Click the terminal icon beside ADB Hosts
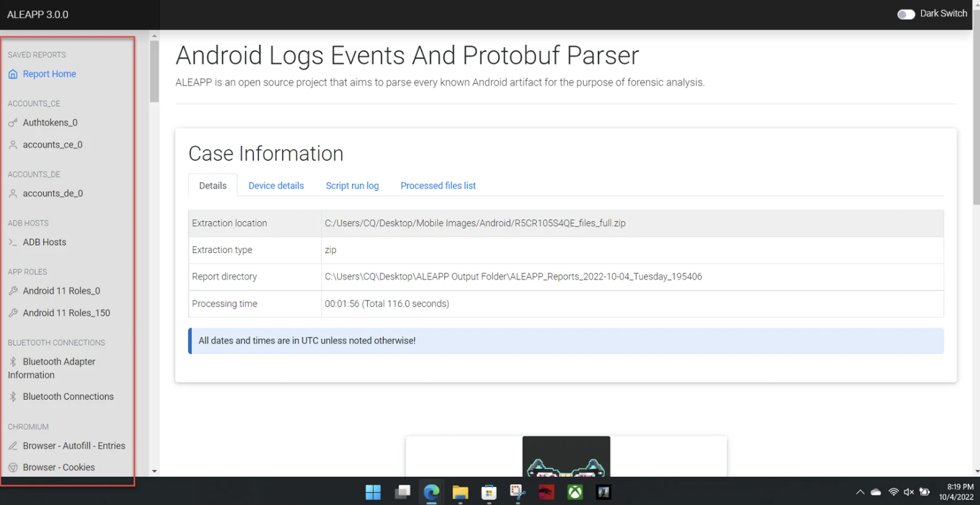 [13, 242]
